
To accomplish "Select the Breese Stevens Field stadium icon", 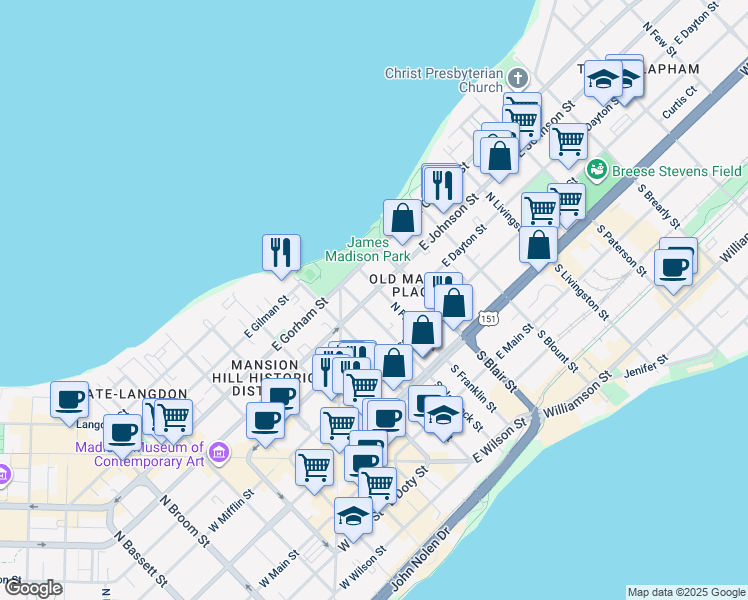I will [x=597, y=171].
